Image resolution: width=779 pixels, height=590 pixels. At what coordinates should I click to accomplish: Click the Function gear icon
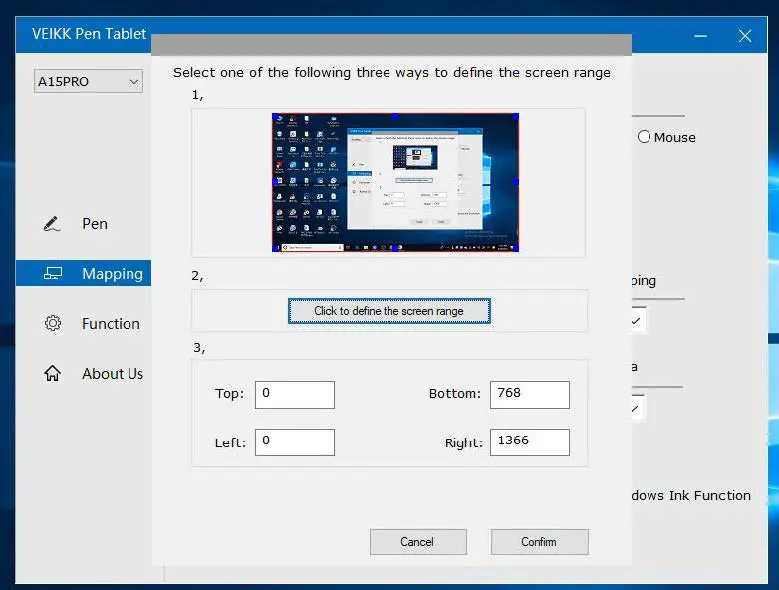coord(53,324)
